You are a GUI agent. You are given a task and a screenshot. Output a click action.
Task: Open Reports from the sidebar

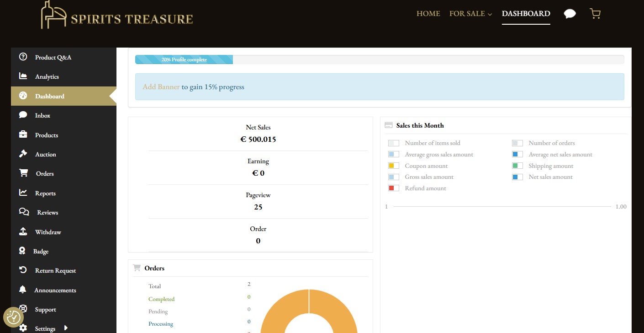click(x=45, y=193)
